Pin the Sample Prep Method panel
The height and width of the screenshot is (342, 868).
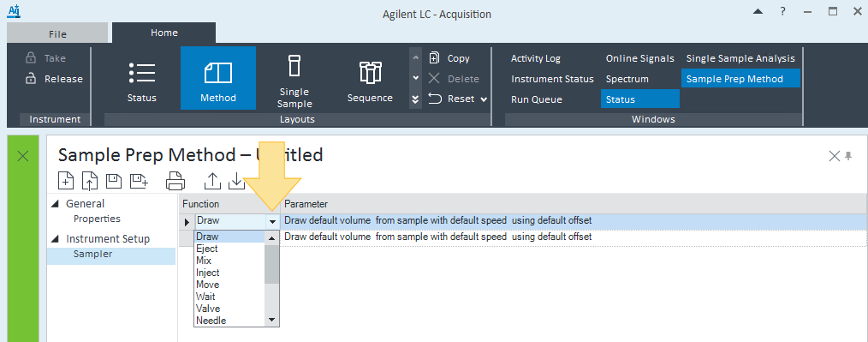(848, 156)
